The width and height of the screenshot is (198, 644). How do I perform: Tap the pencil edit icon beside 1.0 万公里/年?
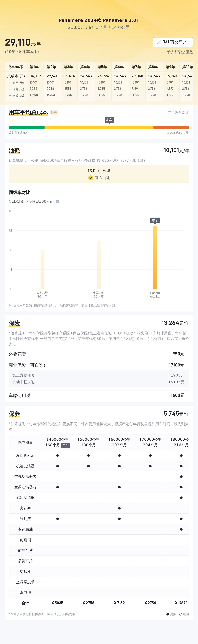point(159,42)
